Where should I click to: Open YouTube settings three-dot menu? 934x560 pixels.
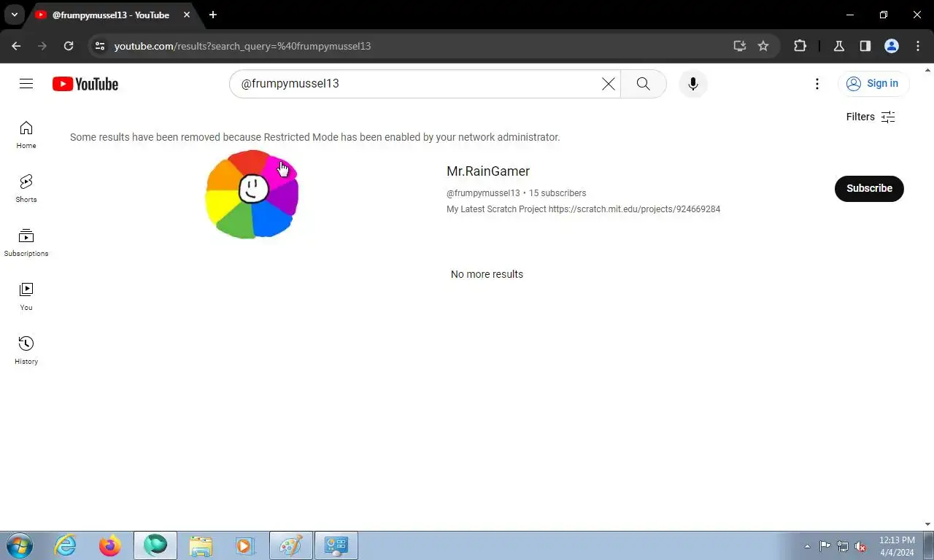(817, 84)
